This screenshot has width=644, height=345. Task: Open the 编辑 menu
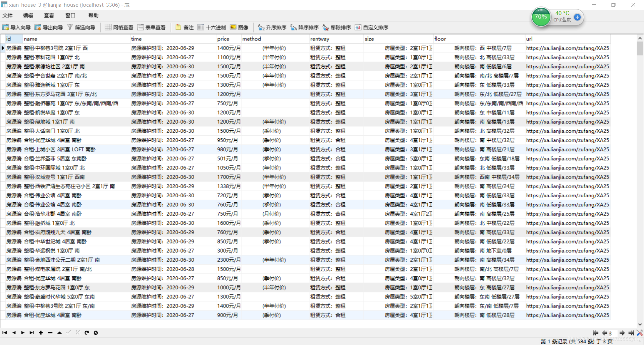[x=28, y=15]
